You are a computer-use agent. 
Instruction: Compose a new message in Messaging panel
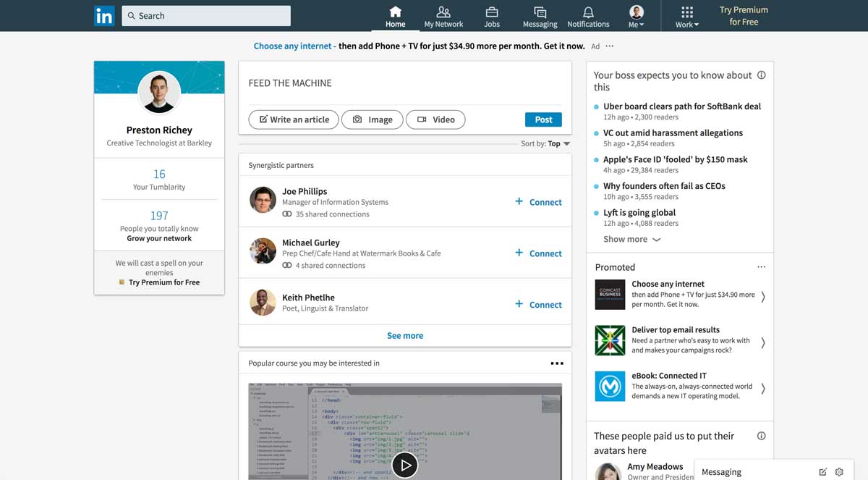coord(822,472)
